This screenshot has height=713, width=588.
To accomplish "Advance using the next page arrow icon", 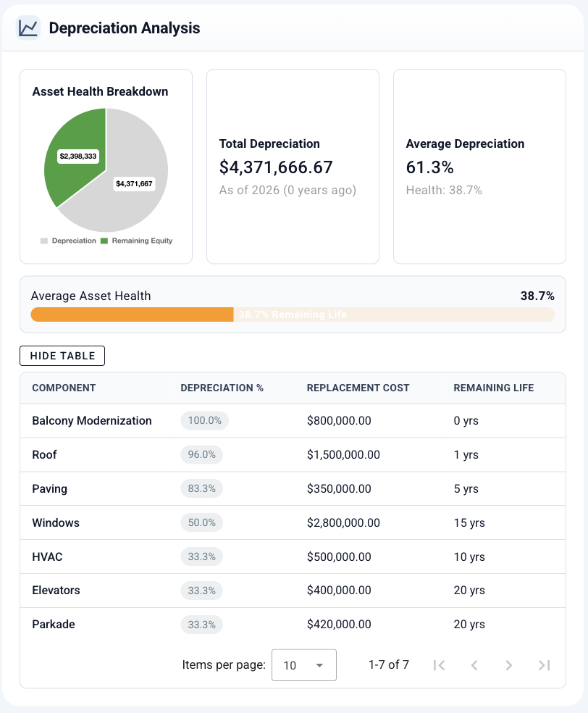I will tap(508, 664).
